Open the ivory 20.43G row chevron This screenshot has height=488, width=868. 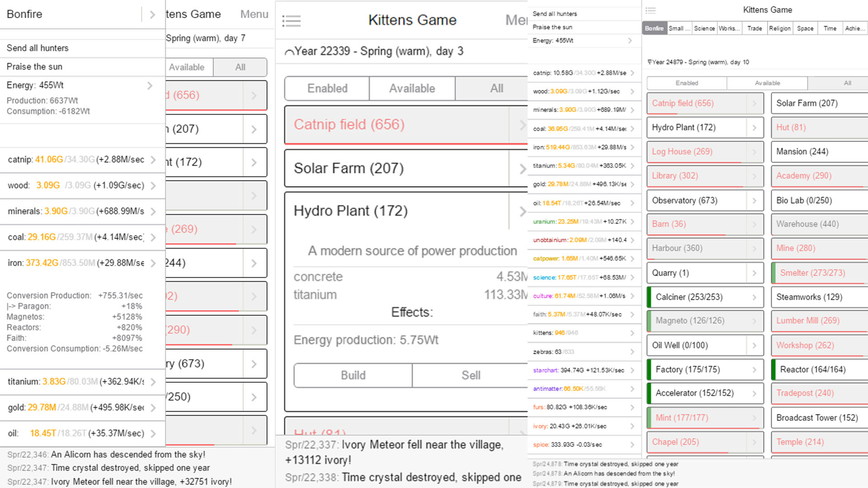632,426
